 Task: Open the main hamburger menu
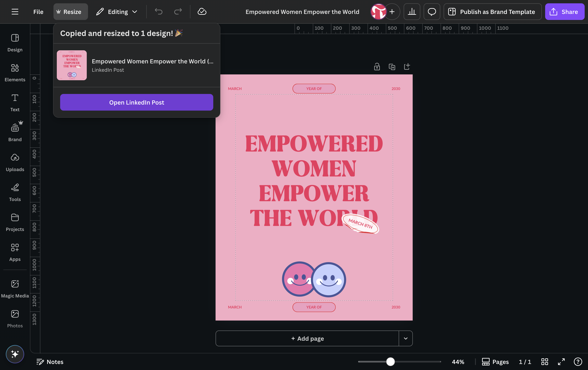click(x=15, y=12)
